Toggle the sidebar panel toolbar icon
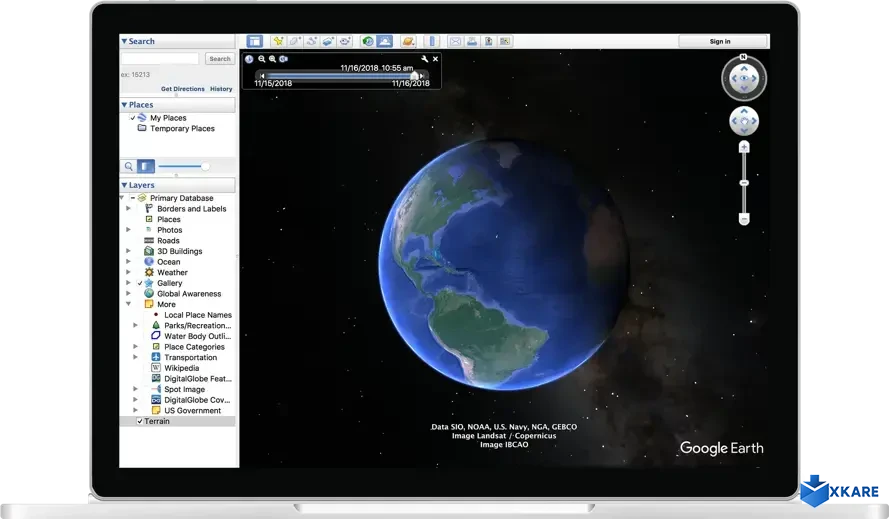The image size is (889, 519). point(255,41)
